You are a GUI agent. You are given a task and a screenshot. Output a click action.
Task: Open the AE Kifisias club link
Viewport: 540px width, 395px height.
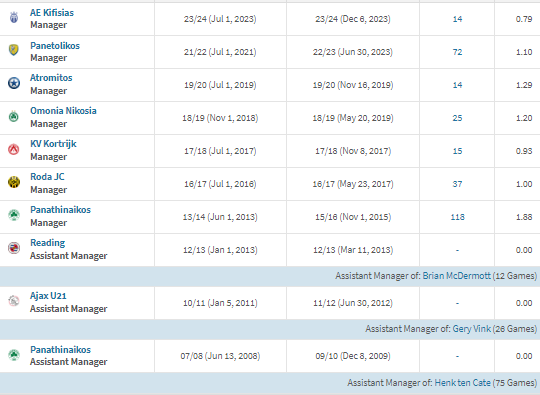(52, 13)
